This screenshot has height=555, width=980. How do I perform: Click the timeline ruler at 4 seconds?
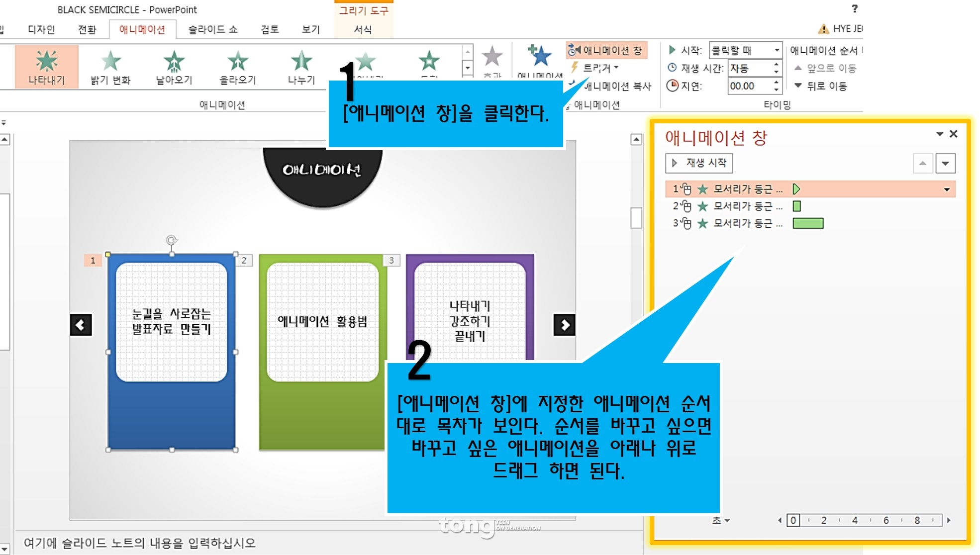pyautogui.click(x=855, y=520)
